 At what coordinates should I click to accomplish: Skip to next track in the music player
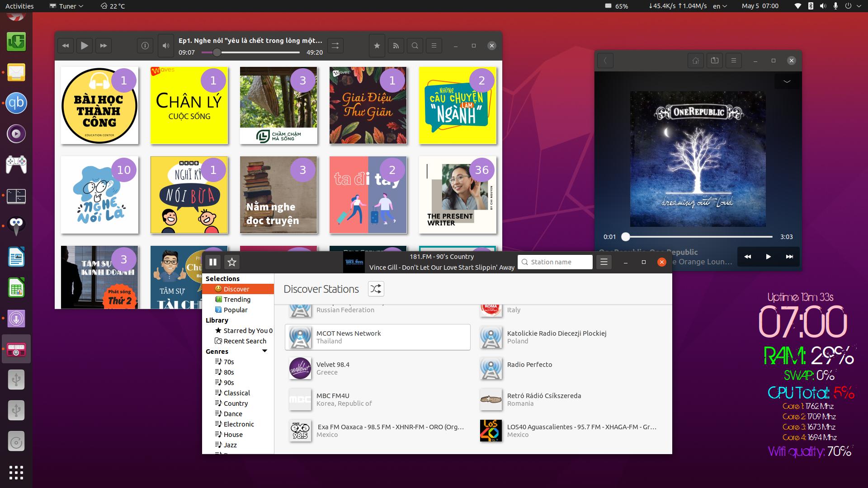(789, 257)
